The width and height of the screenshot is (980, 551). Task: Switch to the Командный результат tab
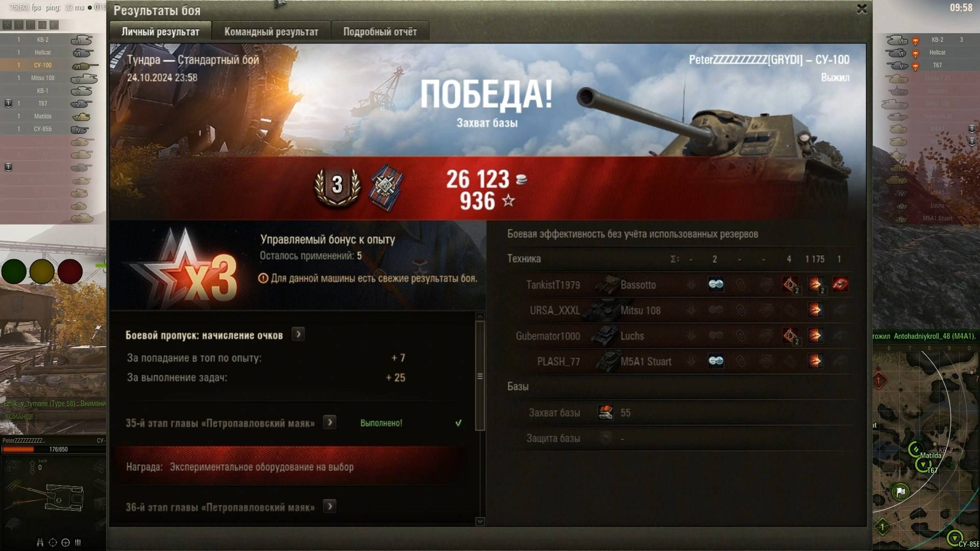[271, 32]
